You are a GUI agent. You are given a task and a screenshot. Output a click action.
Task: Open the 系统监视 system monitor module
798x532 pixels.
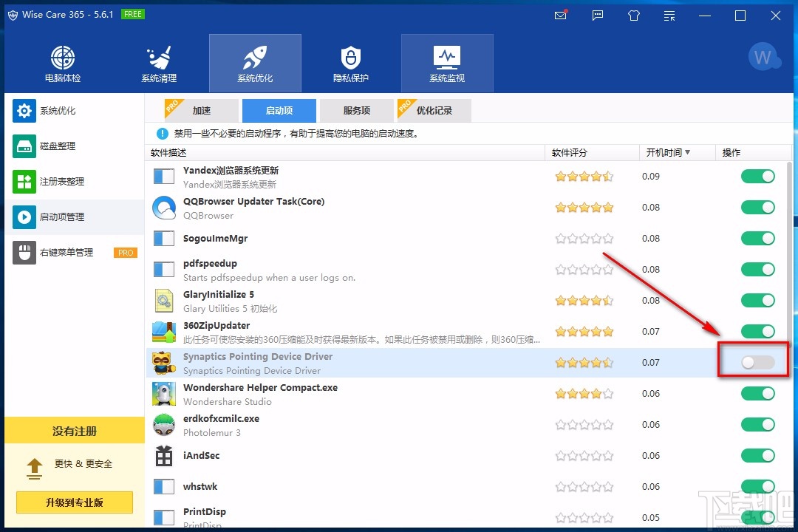click(447, 64)
